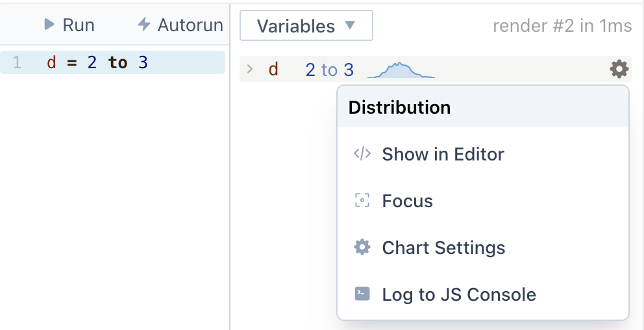Viewport: 644px width, 330px height.
Task: Click the terminal icon beside Log to JS Console
Action: point(362,294)
